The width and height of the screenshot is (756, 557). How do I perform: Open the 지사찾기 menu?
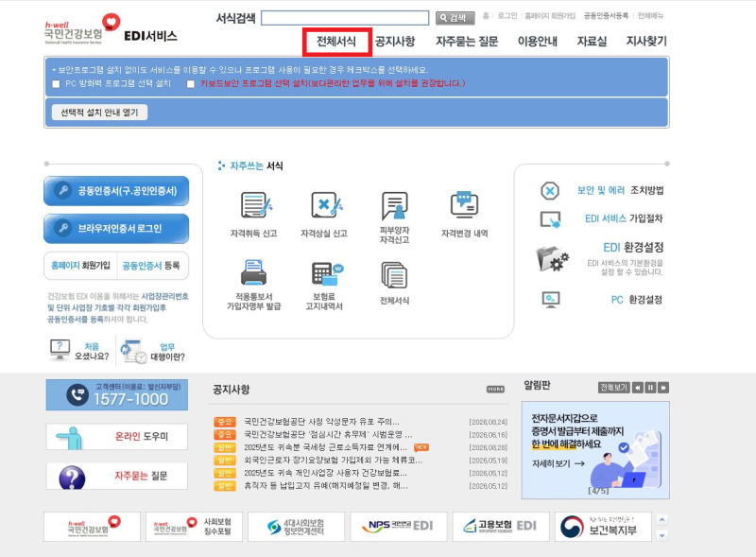click(646, 42)
